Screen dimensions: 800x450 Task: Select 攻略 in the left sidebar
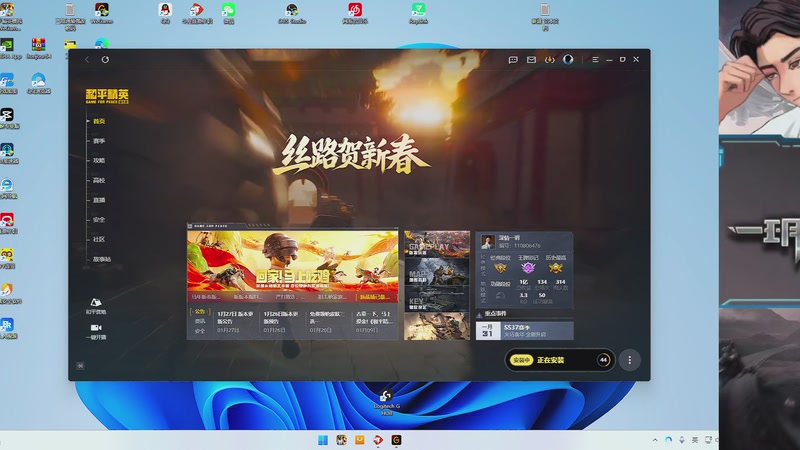click(99, 160)
